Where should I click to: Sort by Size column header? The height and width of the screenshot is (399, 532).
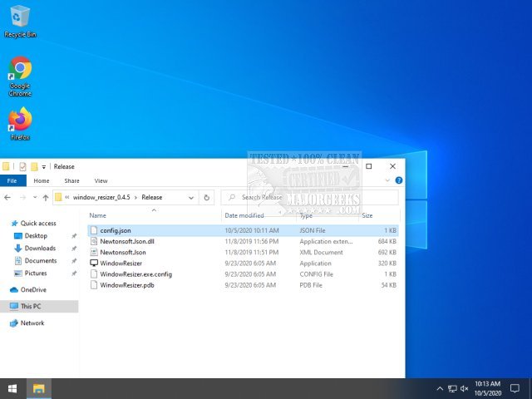coord(367,215)
